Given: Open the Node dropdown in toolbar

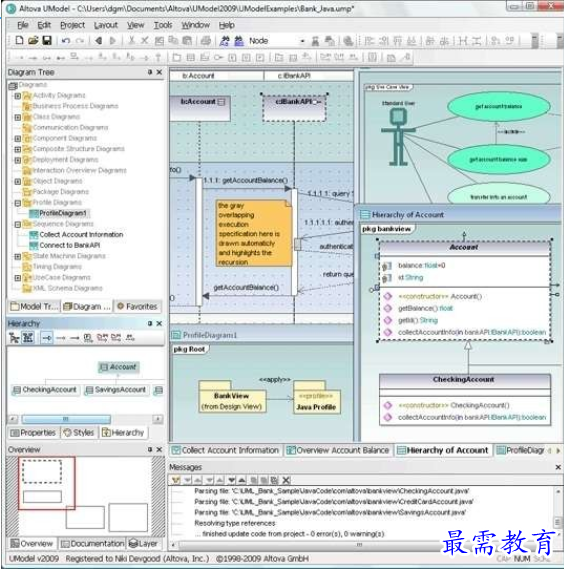Looking at the screenshot, I should pos(302,41).
